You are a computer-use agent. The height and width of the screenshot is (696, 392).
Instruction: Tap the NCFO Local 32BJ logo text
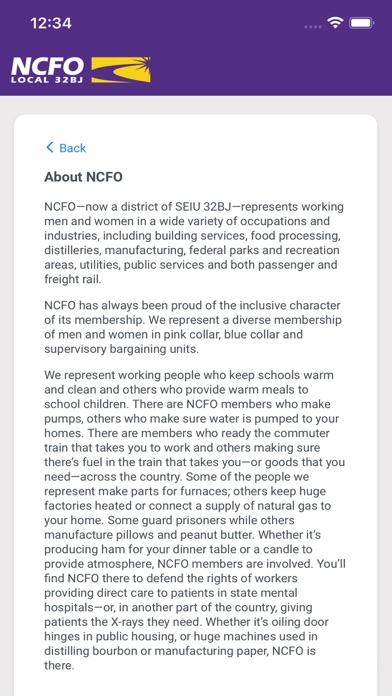48,70
